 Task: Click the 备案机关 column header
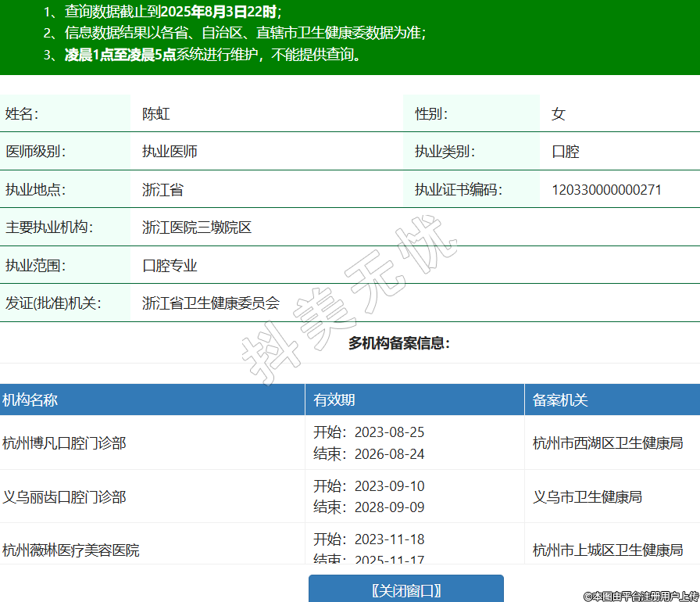coord(559,400)
